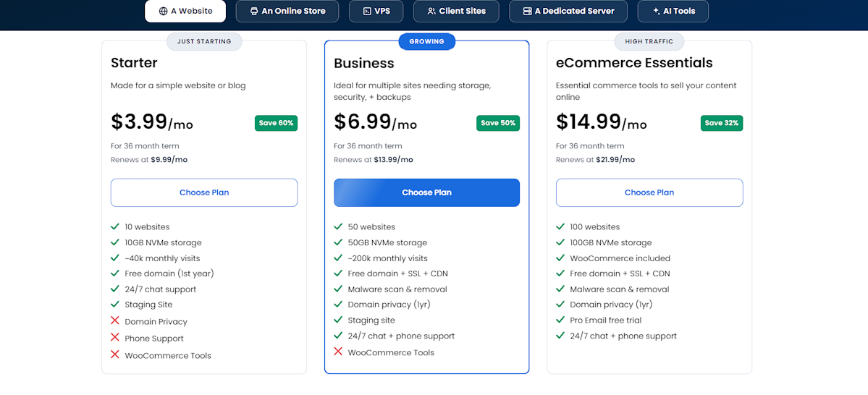
Task: Click the Save 32% badge
Action: point(722,123)
